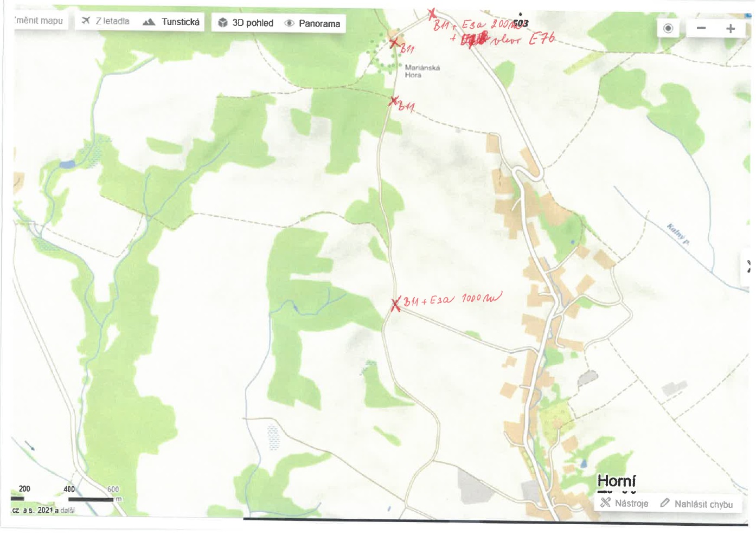Click the Kalný p. stream label

[x=678, y=235]
